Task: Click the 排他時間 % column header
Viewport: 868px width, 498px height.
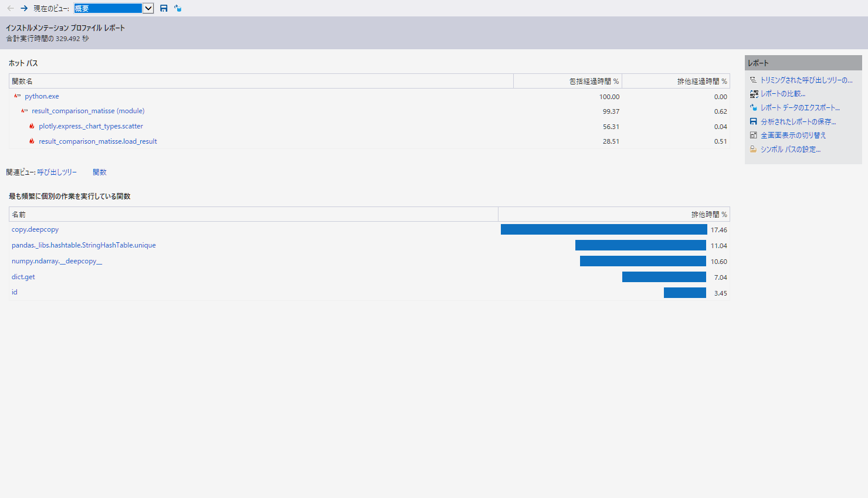Action: pos(614,214)
